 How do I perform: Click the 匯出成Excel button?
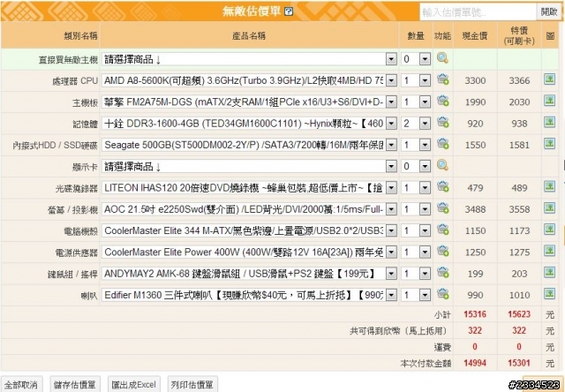[x=133, y=384]
